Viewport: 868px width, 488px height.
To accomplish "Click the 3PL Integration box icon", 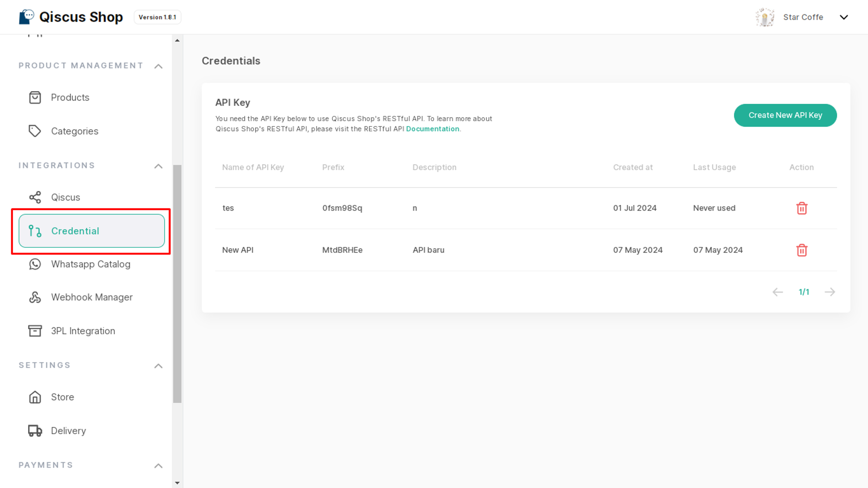I will click(35, 331).
